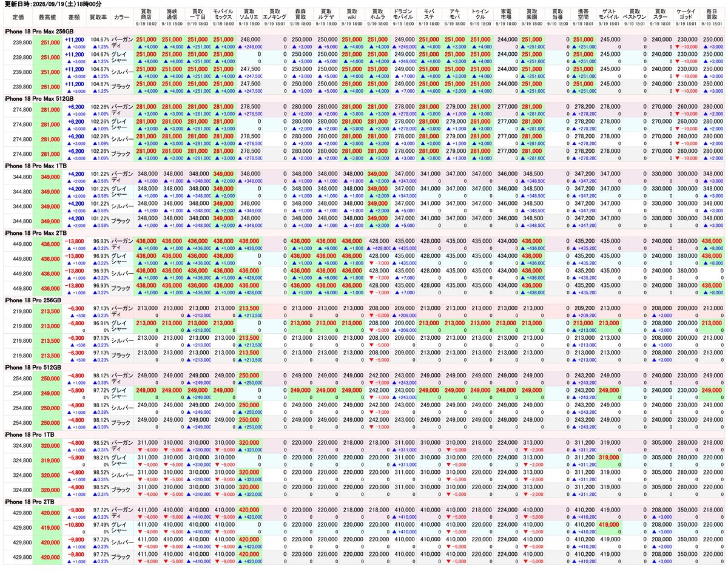Click バーガンディ color label under iPhone 18 Pro Max 256GB
Image resolution: width=728 pixels, height=571 pixels.
(121, 42)
